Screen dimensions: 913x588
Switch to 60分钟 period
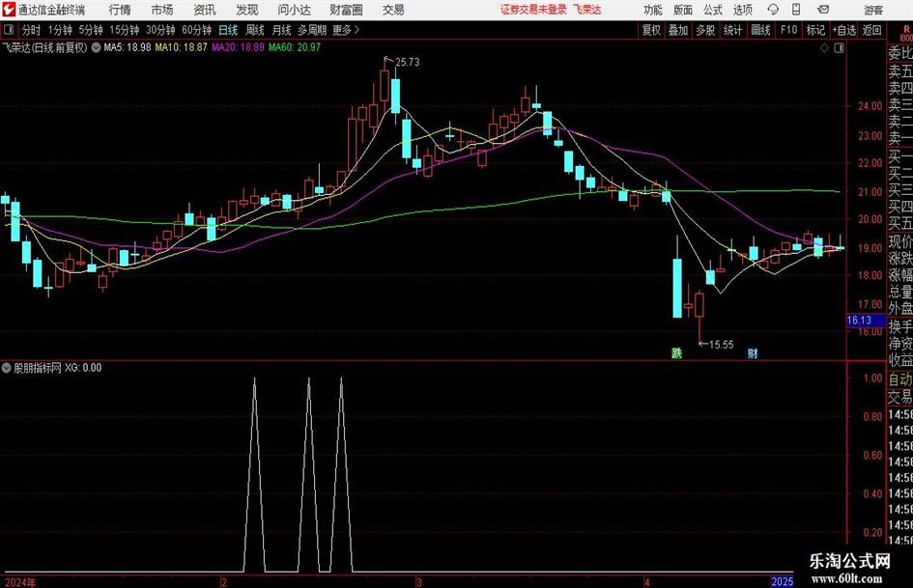click(197, 30)
